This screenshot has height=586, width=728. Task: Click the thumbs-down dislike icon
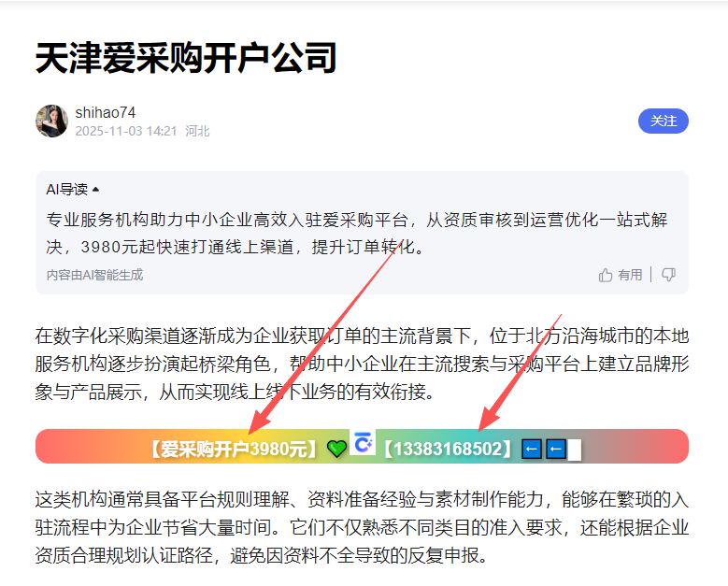pos(668,275)
